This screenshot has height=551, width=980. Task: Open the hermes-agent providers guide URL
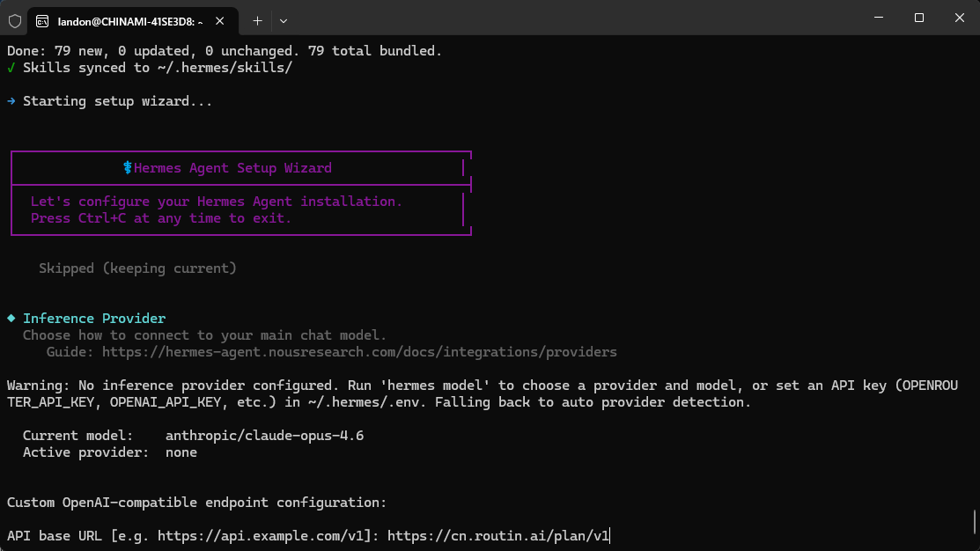coord(359,352)
